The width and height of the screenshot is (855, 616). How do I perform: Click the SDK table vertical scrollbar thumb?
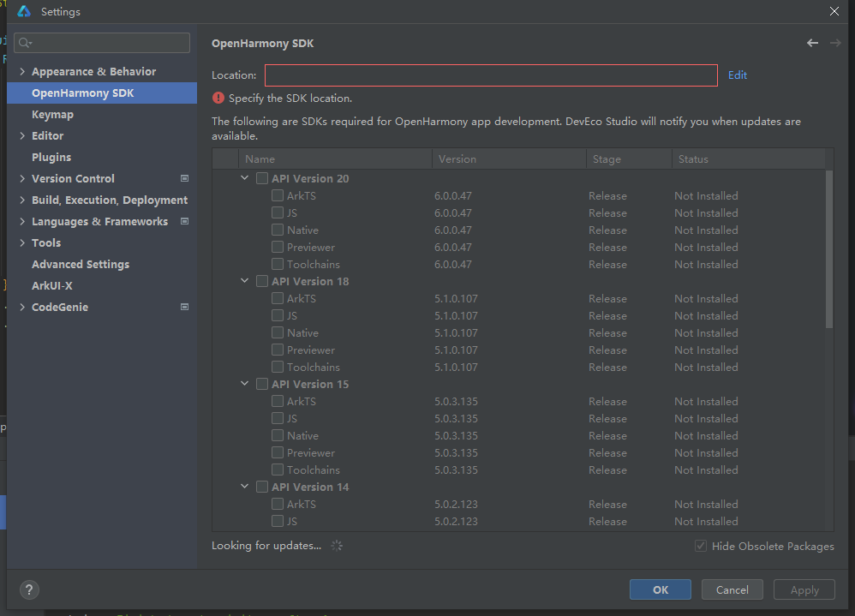[829, 249]
